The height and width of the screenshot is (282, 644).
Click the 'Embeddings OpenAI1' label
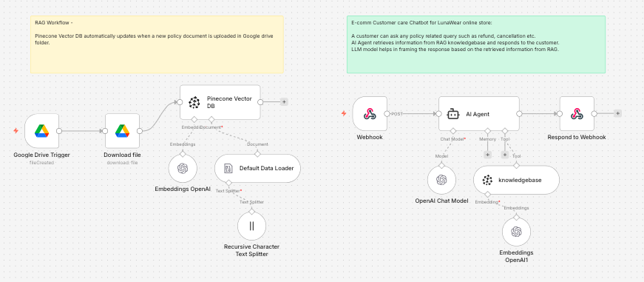(x=516, y=256)
